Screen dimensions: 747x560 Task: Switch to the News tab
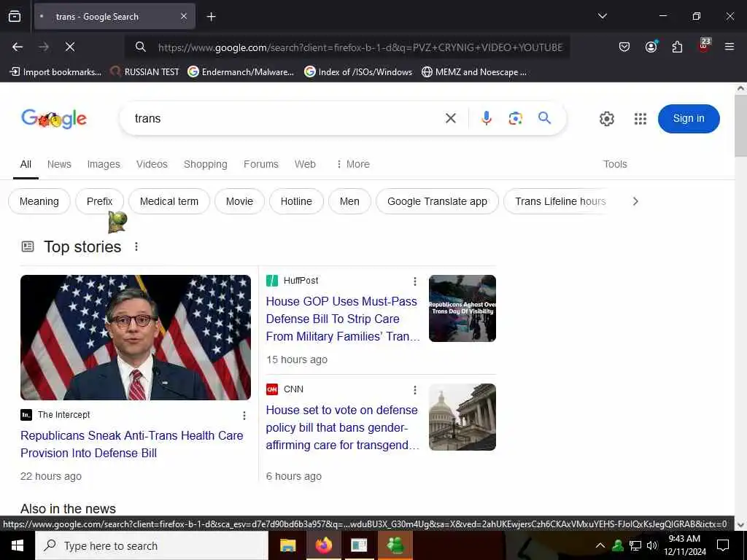tap(59, 164)
